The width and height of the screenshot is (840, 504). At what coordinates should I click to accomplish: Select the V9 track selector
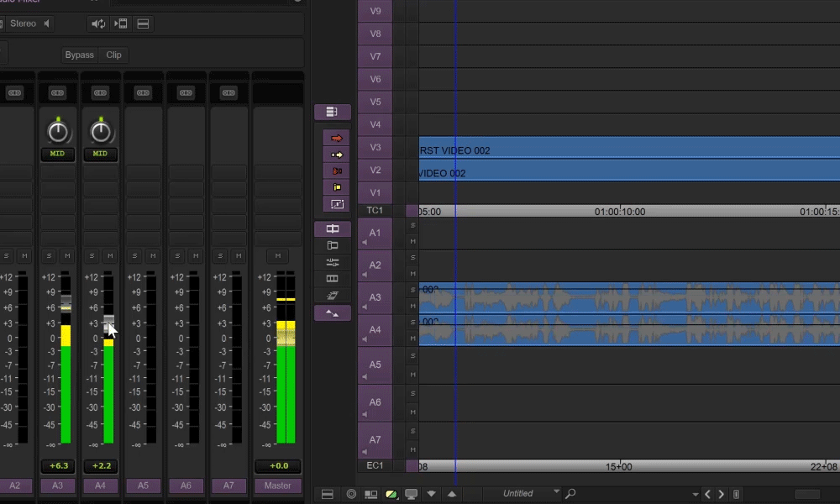pyautogui.click(x=375, y=11)
